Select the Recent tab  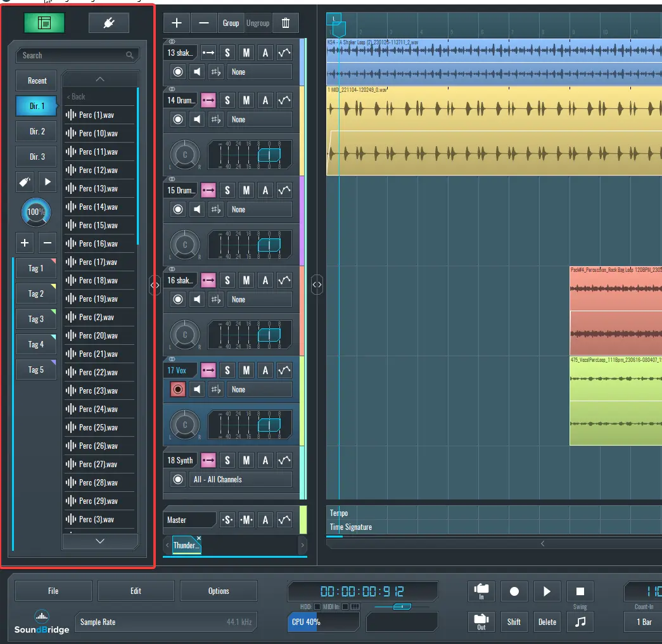[37, 80]
